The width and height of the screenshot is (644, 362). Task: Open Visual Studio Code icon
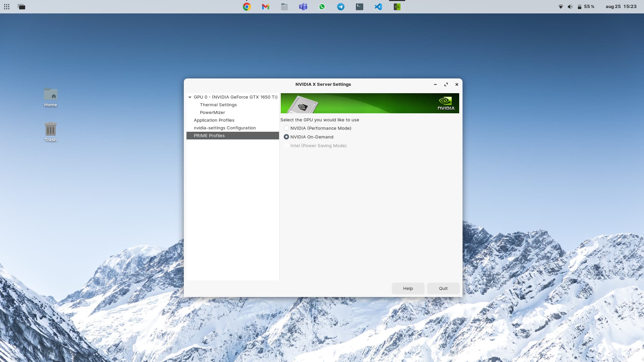(x=378, y=7)
